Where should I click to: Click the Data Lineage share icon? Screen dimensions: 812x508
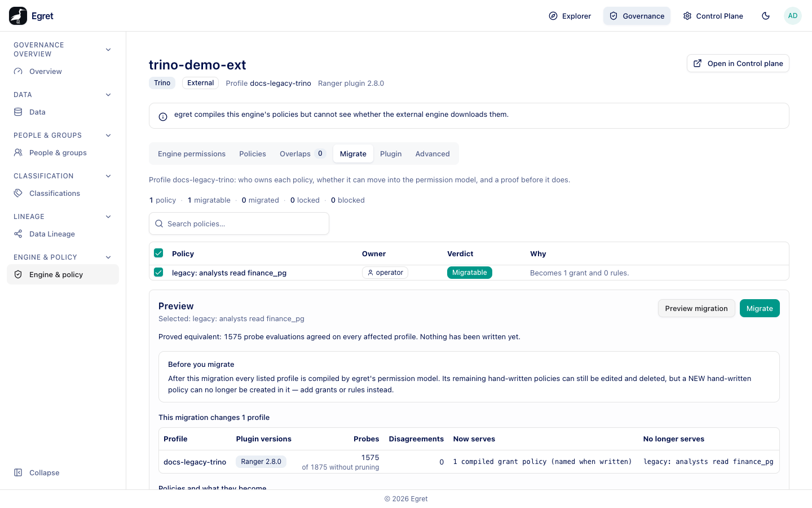pos(18,234)
